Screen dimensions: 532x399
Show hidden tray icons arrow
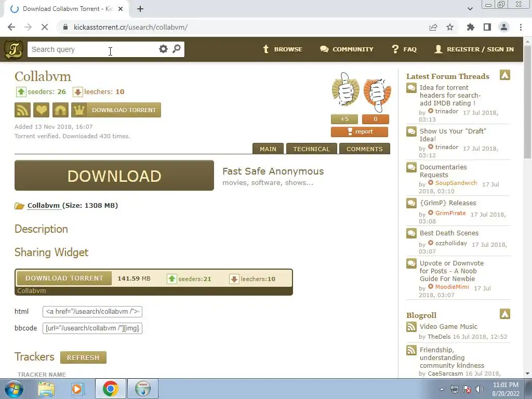[442, 389]
